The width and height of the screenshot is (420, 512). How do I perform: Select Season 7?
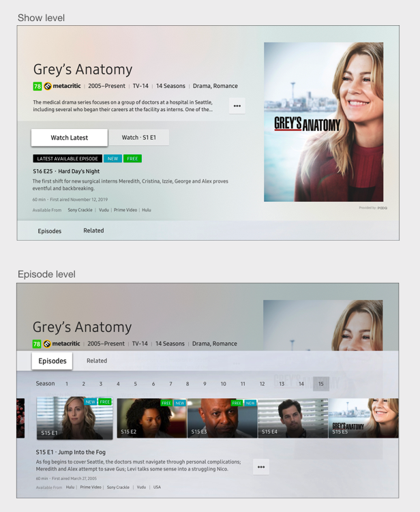170,384
